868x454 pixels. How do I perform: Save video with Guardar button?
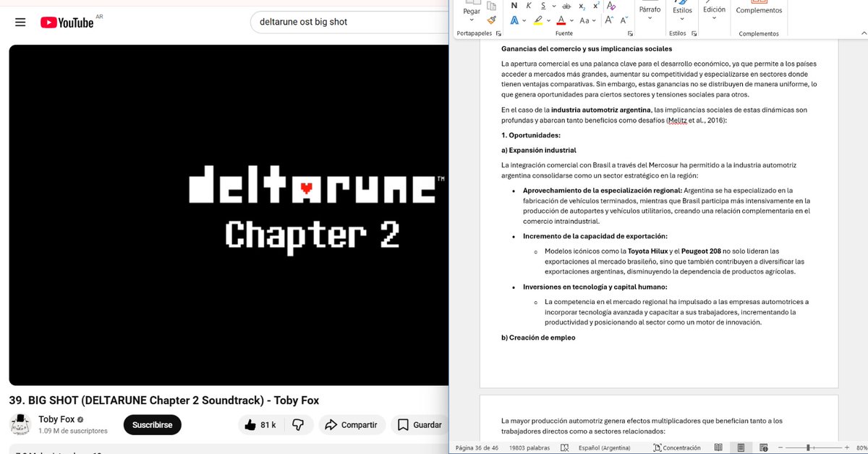click(420, 424)
